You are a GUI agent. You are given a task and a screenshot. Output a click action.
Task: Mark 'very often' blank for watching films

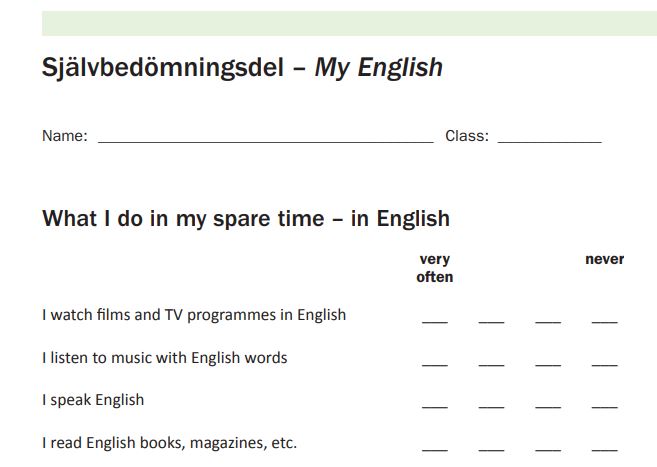[434, 318]
